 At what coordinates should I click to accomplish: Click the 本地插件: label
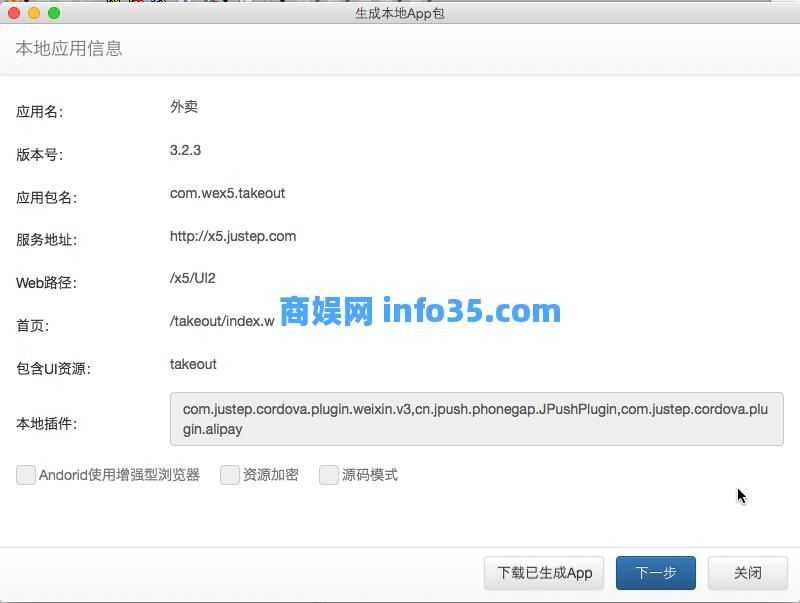(x=46, y=423)
